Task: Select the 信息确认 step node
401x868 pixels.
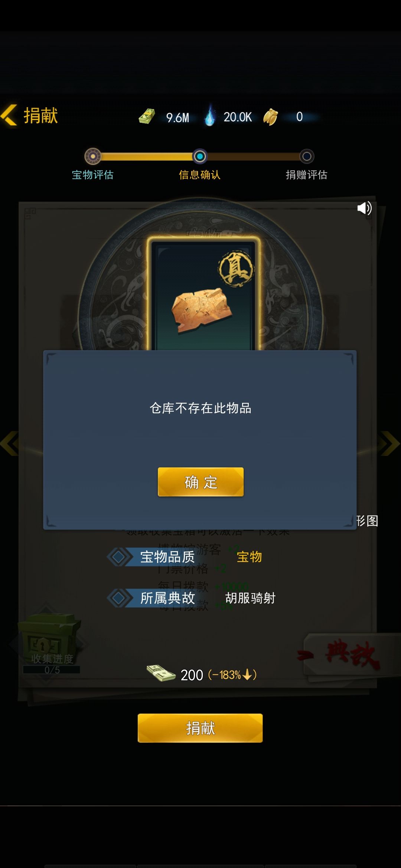Action: [x=200, y=157]
